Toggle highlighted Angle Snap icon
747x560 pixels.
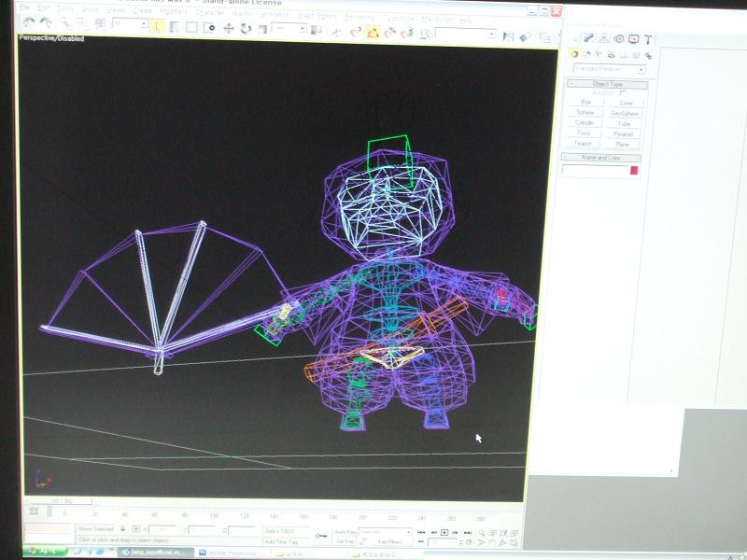click(x=373, y=33)
